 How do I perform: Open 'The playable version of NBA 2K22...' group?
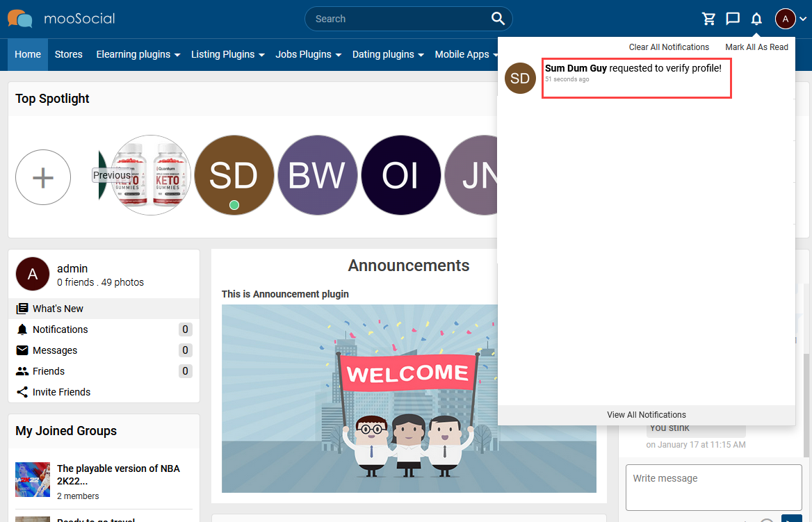[119, 474]
